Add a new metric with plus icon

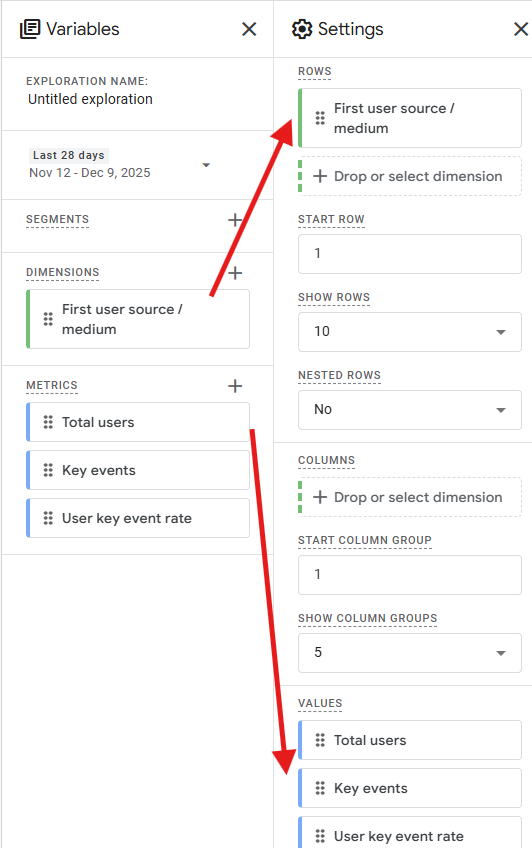[x=235, y=386]
